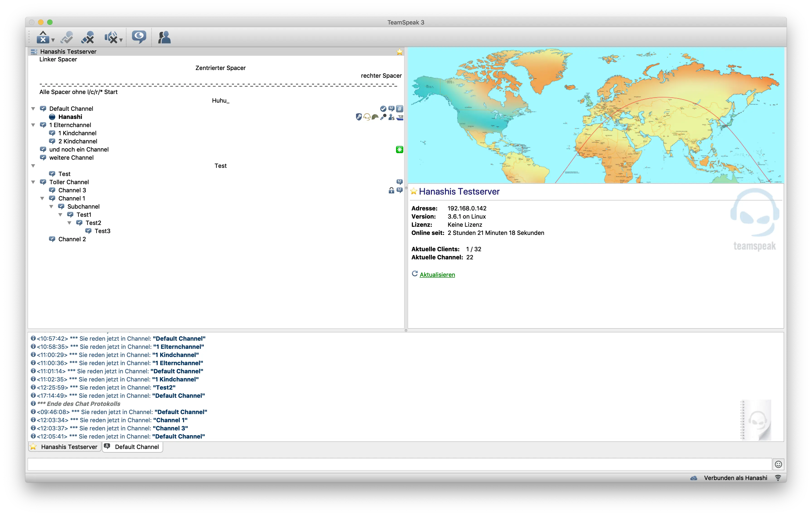This screenshot has height=516, width=812.
Task: Collapse the Toller Channel tree node
Action: point(33,182)
